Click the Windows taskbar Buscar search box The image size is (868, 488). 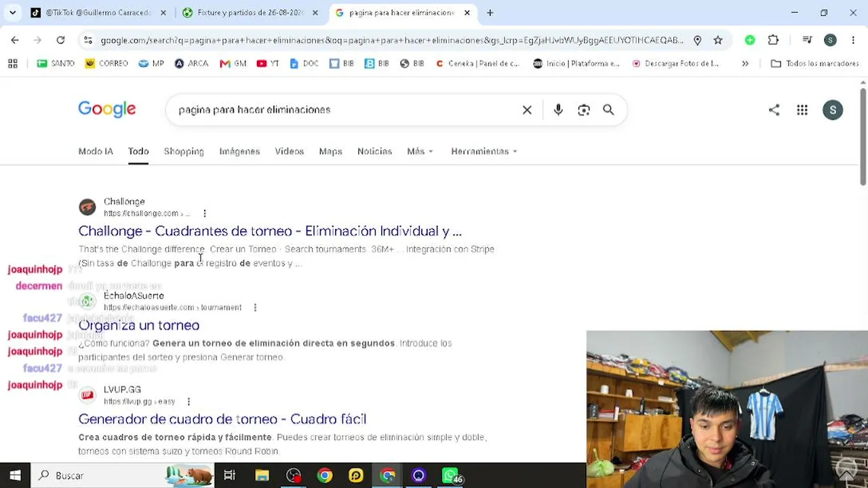tap(122, 475)
